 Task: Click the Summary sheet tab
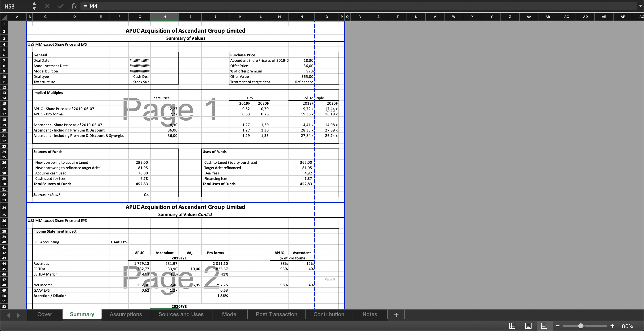(82, 314)
